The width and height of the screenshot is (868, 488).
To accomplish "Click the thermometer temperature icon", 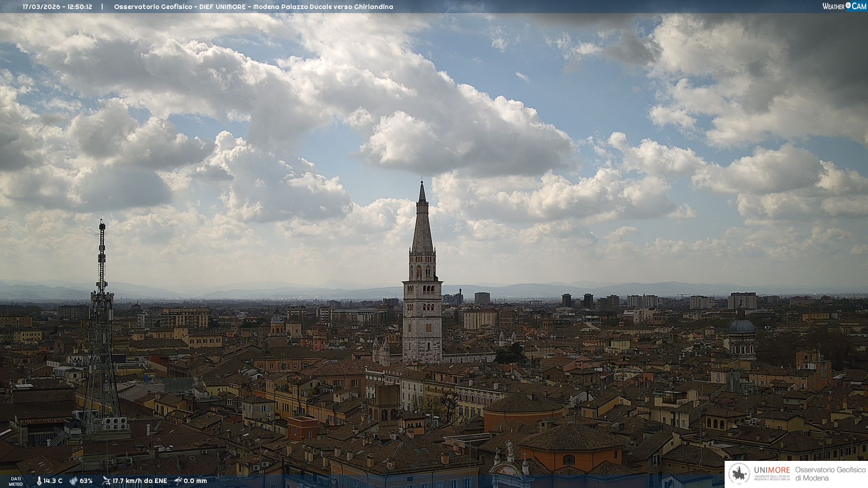I will 39,481.
